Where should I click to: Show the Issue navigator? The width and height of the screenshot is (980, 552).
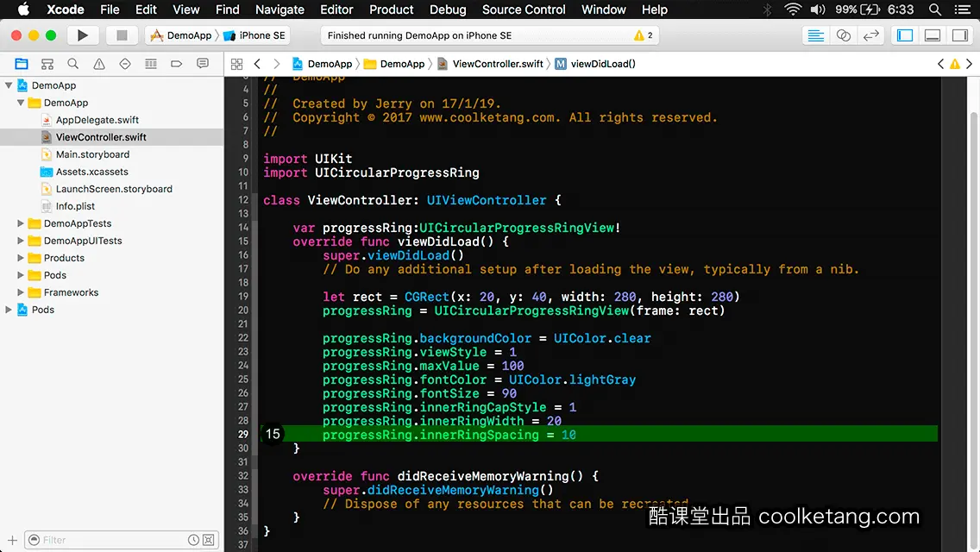coord(98,64)
